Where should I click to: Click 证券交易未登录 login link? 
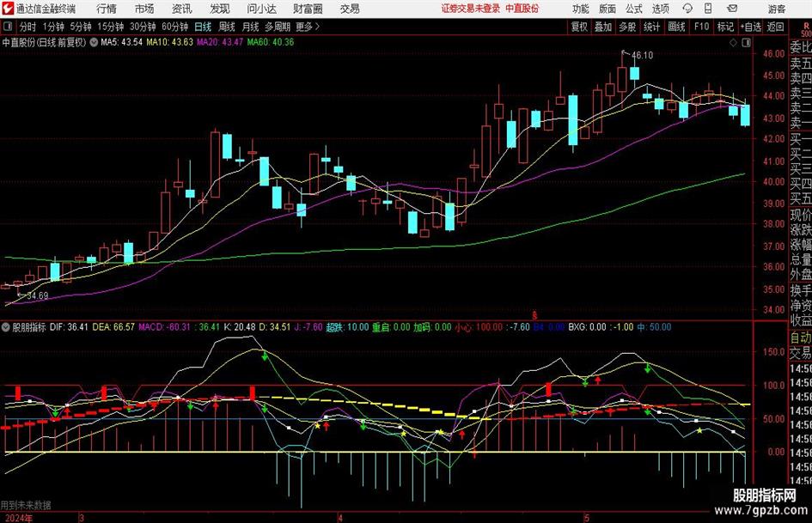(x=471, y=9)
